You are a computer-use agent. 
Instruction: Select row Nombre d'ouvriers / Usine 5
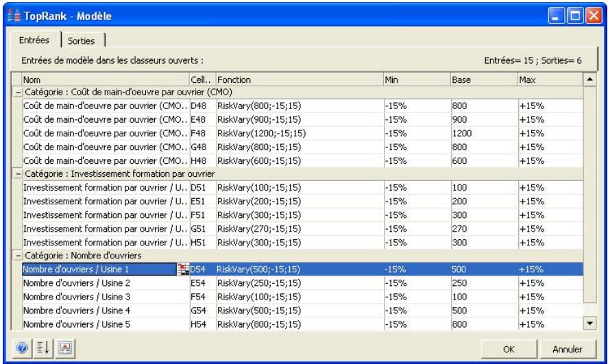point(302,324)
